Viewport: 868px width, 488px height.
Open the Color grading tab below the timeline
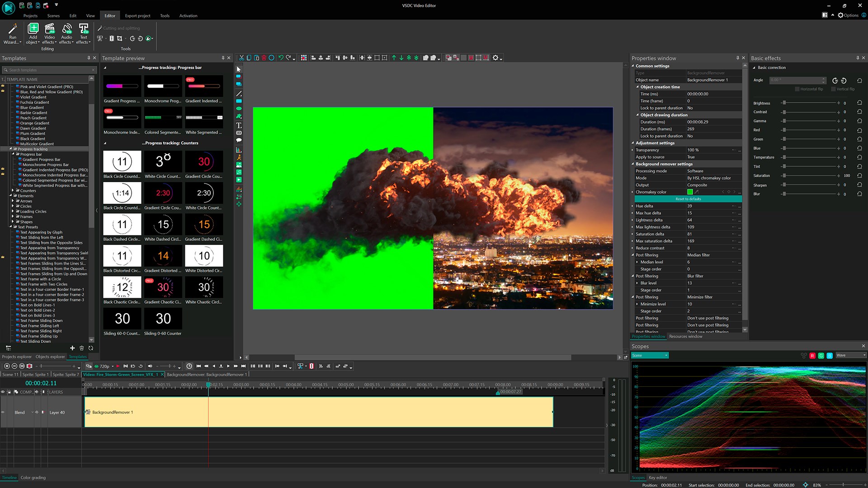[x=33, y=477]
